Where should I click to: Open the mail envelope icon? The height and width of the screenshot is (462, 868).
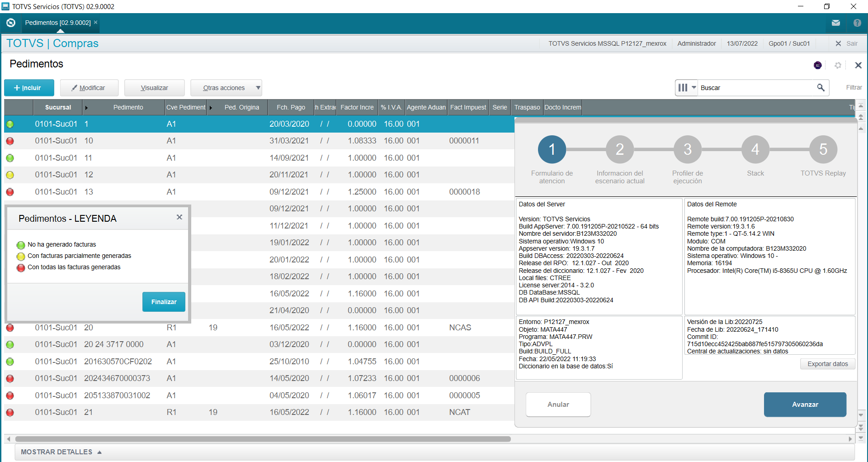coord(835,23)
